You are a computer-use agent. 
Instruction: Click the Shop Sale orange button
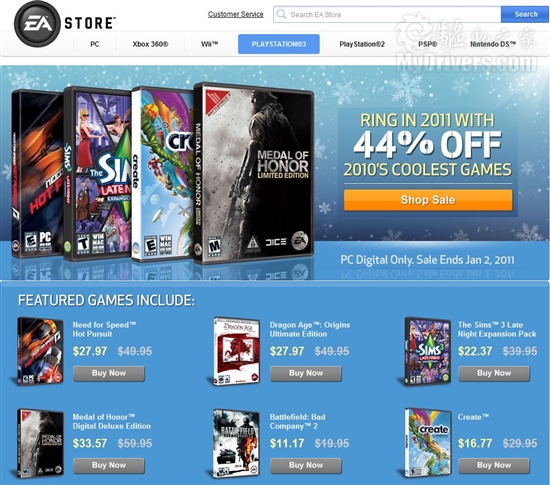click(x=428, y=200)
